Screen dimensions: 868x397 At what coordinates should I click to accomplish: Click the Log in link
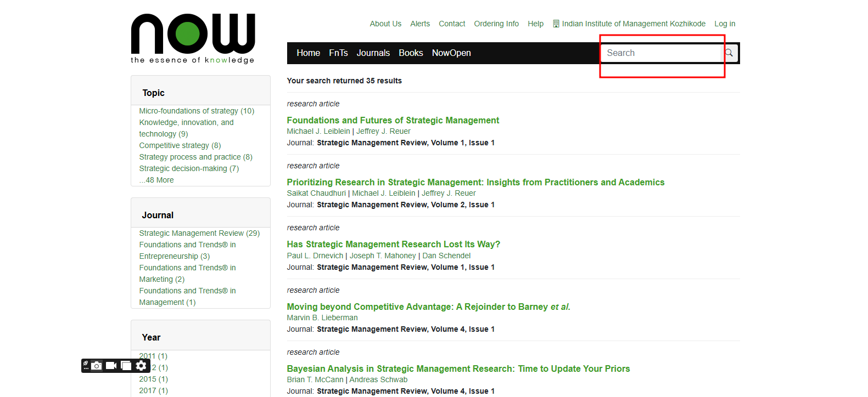(724, 24)
